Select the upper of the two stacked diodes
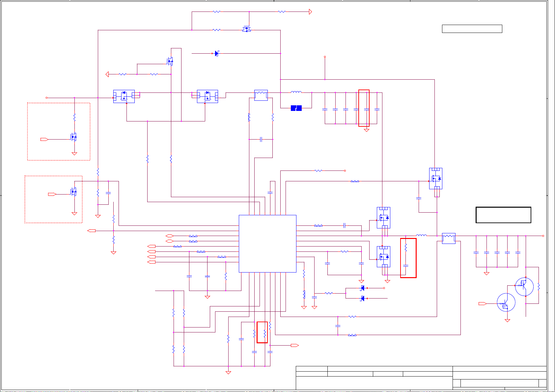Screen dimensions: 555x392 coord(363,288)
